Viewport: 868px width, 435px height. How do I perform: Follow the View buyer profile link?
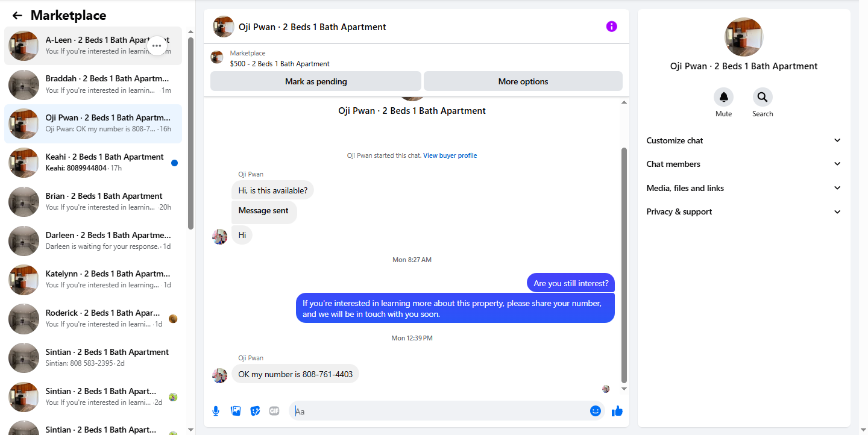pos(450,155)
